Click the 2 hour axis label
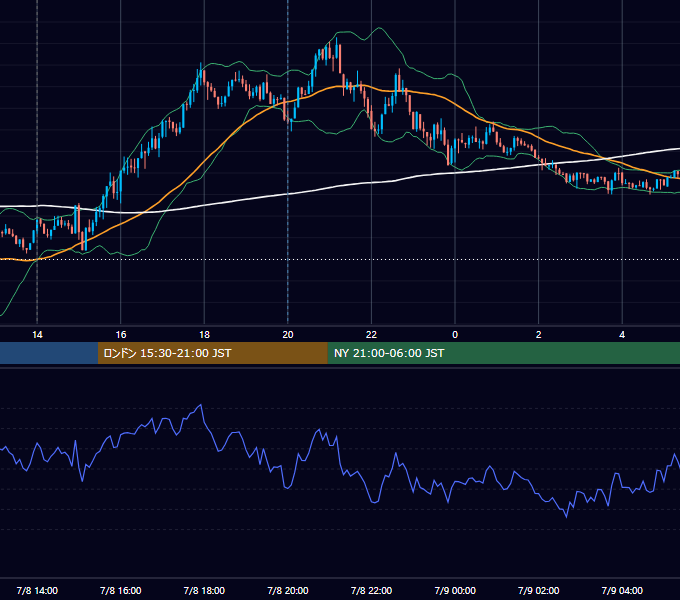Image resolution: width=680 pixels, height=600 pixels. coord(539,335)
